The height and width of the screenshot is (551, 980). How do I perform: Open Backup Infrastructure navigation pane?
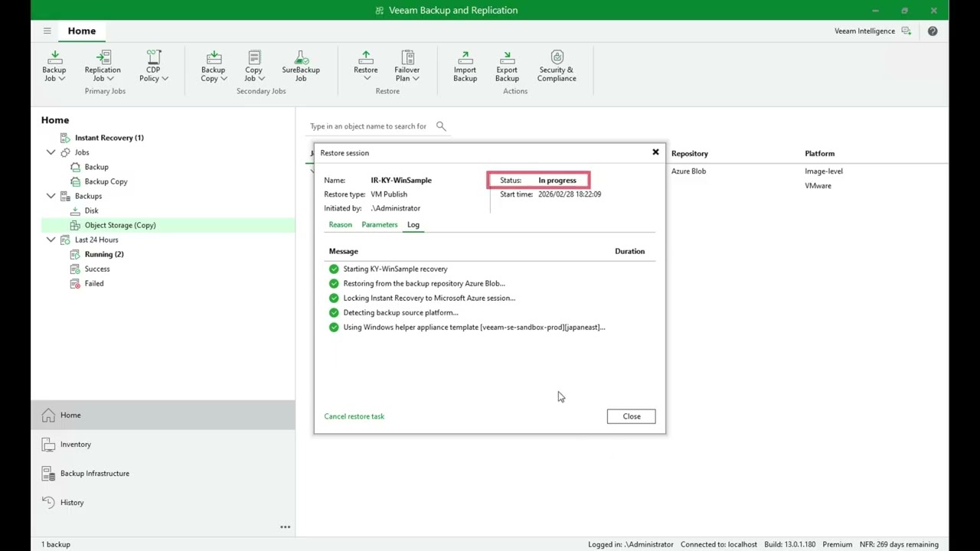[163, 473]
